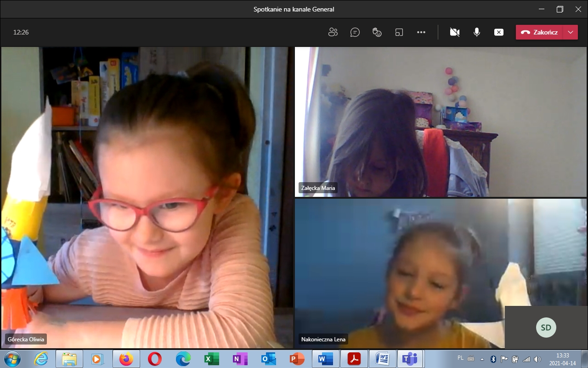Image resolution: width=588 pixels, height=368 pixels.
Task: Click the meeting timer 12:26
Action: 21,32
